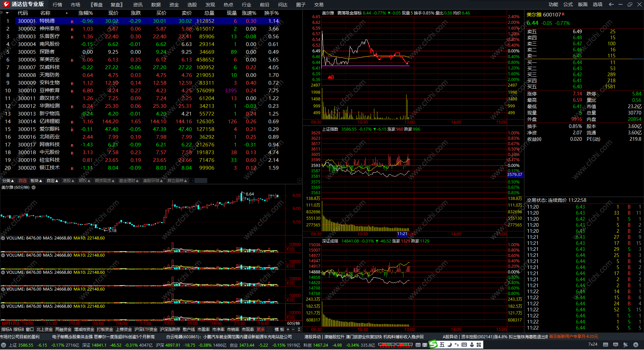Select the 北上资金 indicator tab

[45, 330]
